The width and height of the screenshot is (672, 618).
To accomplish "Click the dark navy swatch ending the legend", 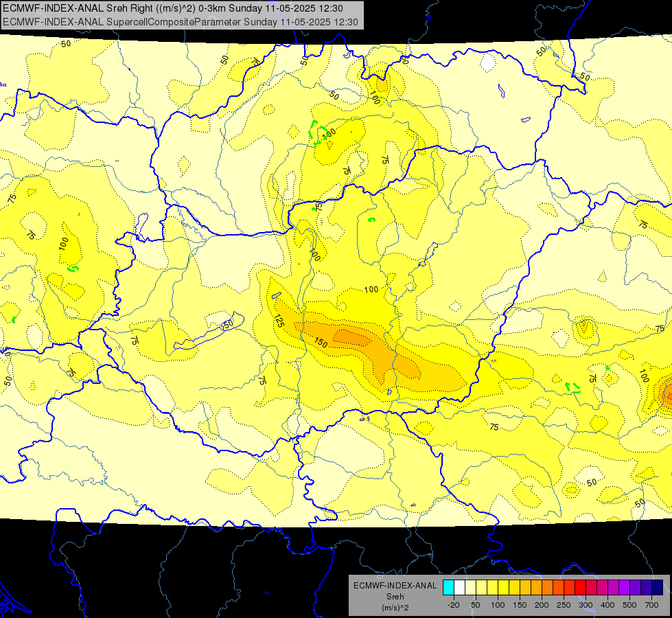I will tap(658, 588).
